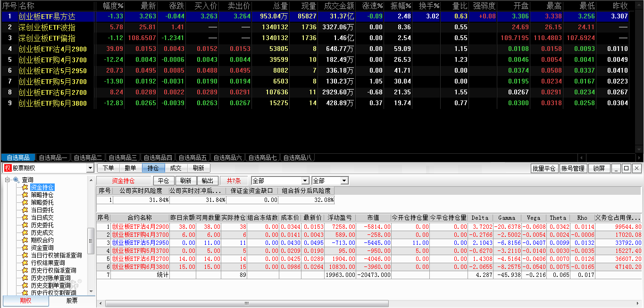Click the star icon beside 策略持仓
Viewport: 644px width, 308px height.
25,195
